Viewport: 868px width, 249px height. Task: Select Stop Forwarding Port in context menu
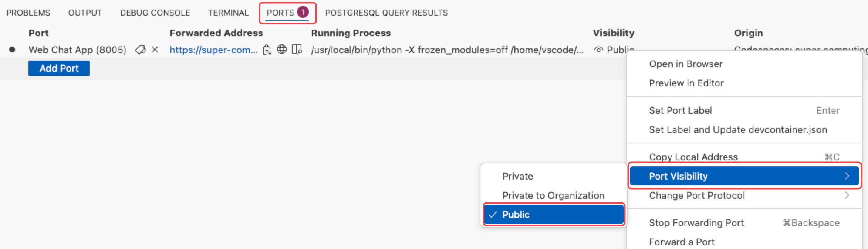click(696, 223)
